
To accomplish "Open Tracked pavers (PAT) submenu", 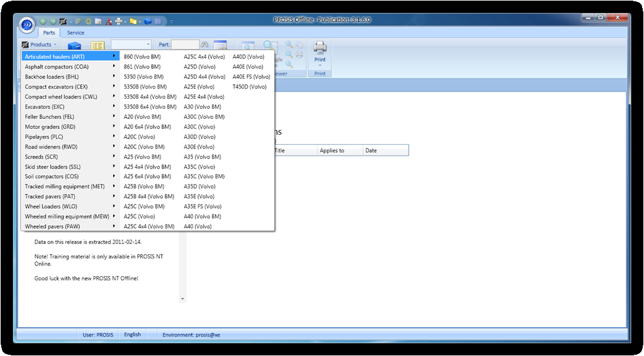I will point(70,196).
